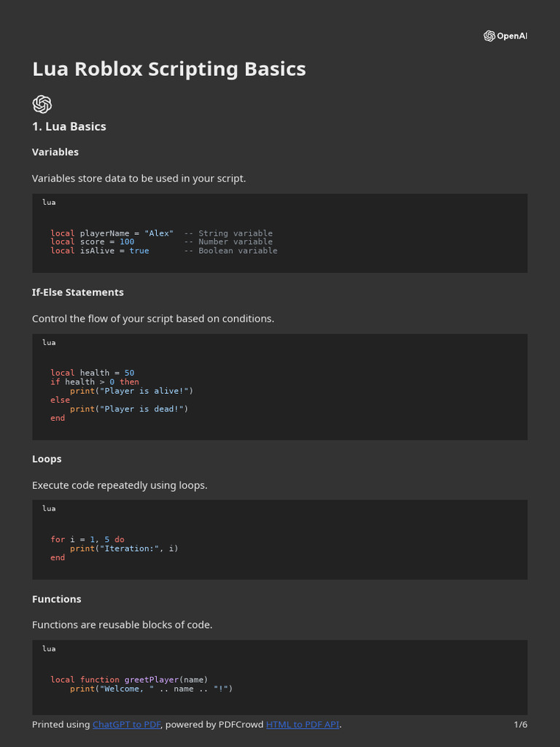Click the 1. Lua Basics heading
Screen dimensions: 560x747
click(x=69, y=126)
